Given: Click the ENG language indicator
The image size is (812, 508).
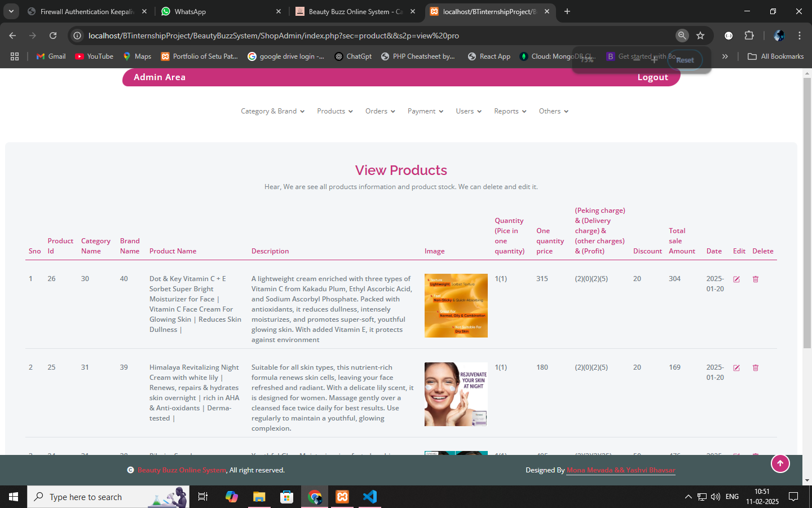Looking at the screenshot, I should tap(732, 497).
